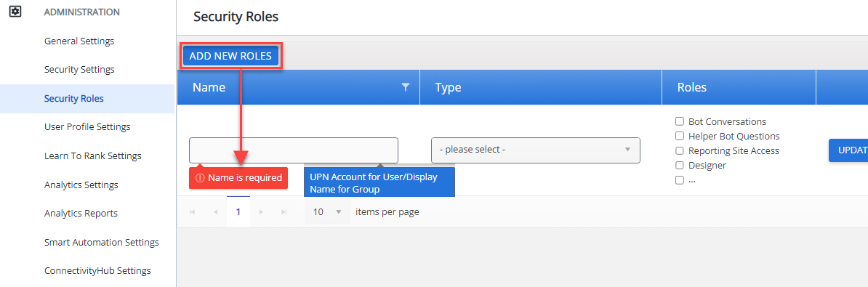Viewport: 868px width, 287px height.
Task: Open the Type 'please select' dropdown
Action: coord(535,150)
